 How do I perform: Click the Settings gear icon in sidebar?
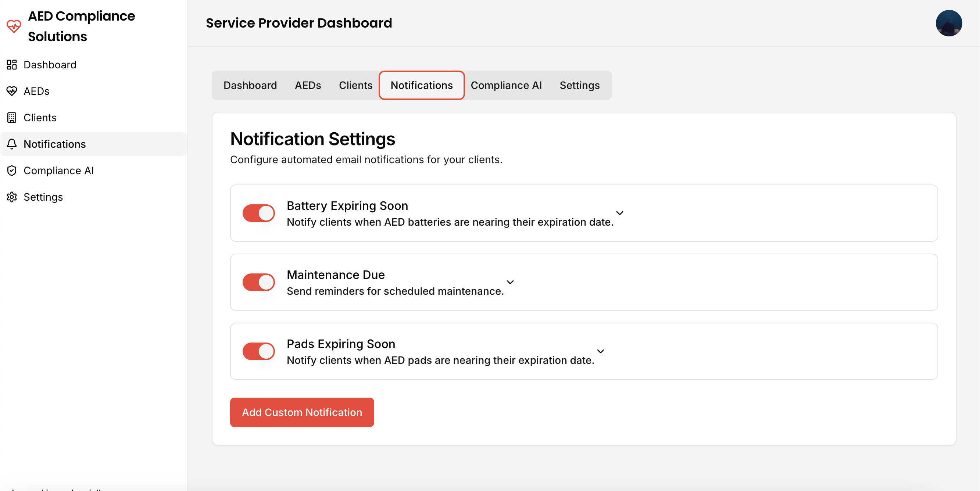12,197
